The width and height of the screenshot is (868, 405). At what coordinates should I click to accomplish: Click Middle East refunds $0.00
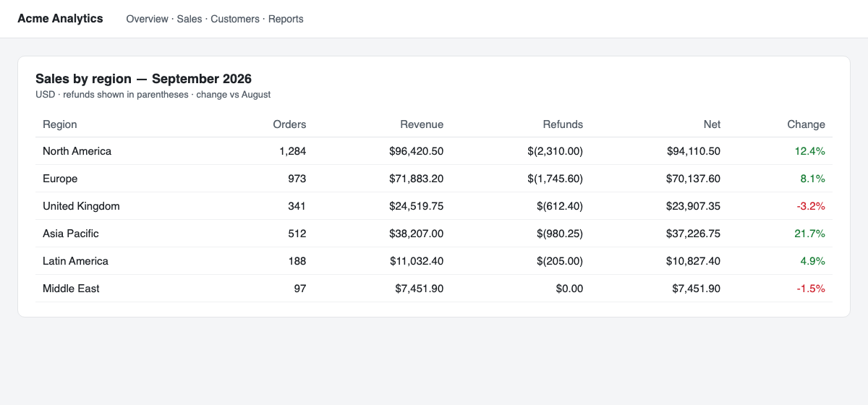pos(569,289)
